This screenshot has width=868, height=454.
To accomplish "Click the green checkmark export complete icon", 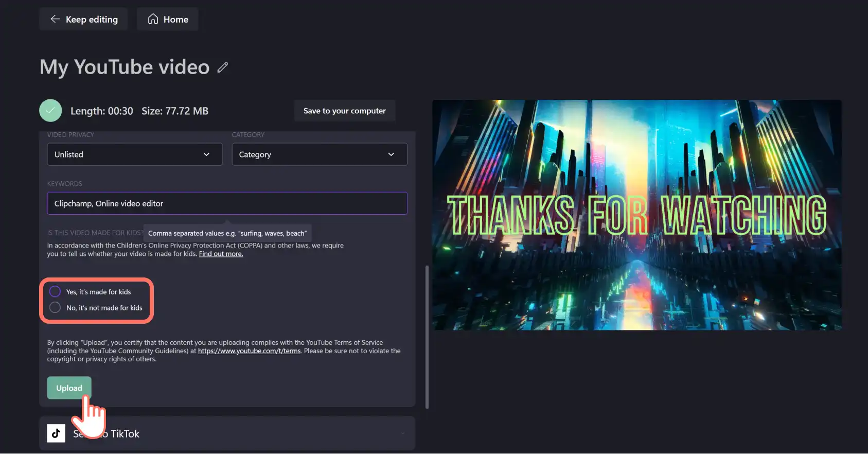I will pos(50,111).
